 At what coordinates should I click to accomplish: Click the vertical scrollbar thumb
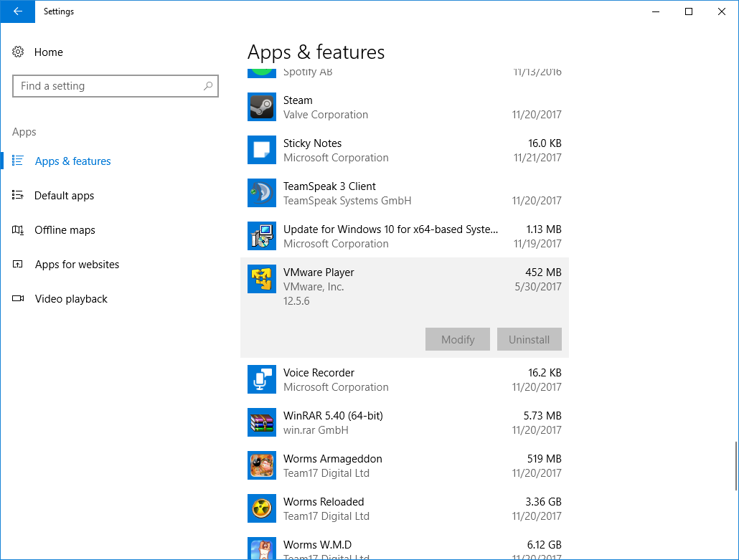tap(735, 466)
